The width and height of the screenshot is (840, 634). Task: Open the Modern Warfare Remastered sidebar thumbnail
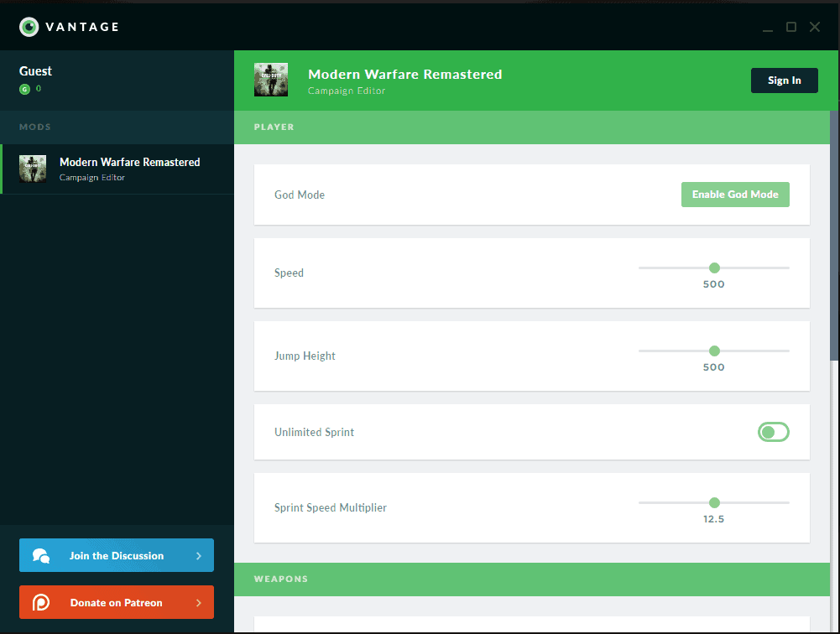pos(33,169)
